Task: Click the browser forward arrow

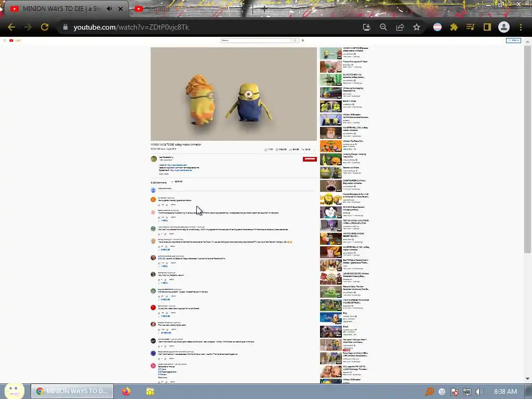Action: coord(28,27)
